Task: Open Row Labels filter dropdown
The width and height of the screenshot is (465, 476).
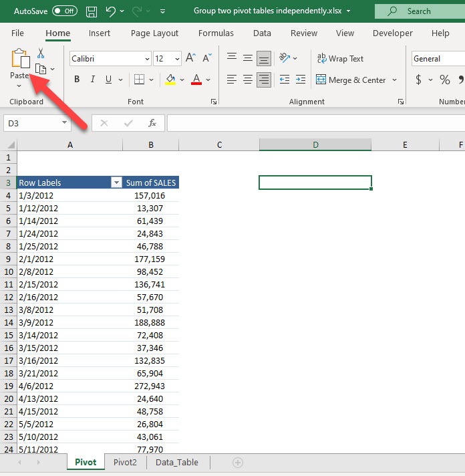Action: (116, 183)
